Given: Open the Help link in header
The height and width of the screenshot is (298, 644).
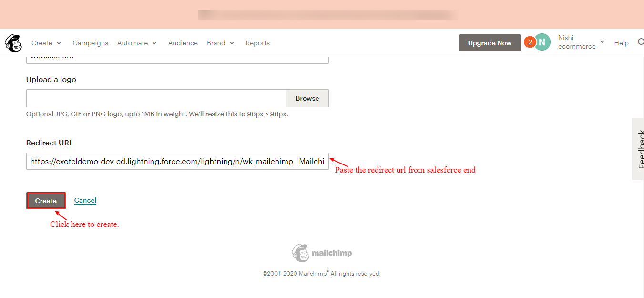Looking at the screenshot, I should click(x=621, y=43).
